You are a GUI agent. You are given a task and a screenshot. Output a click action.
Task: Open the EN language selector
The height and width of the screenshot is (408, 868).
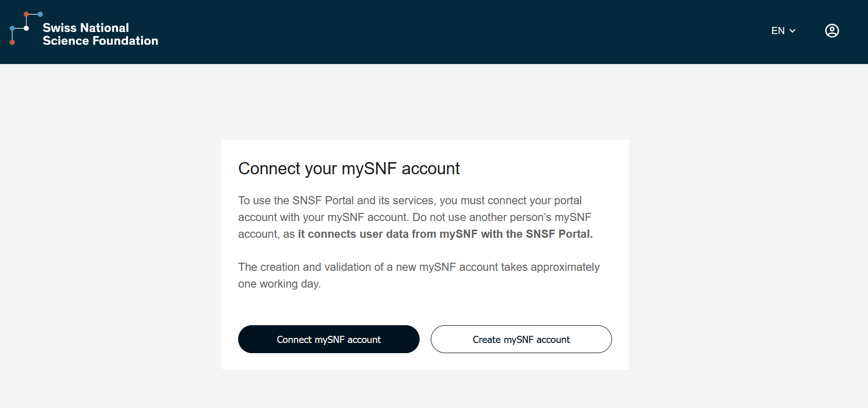(783, 31)
